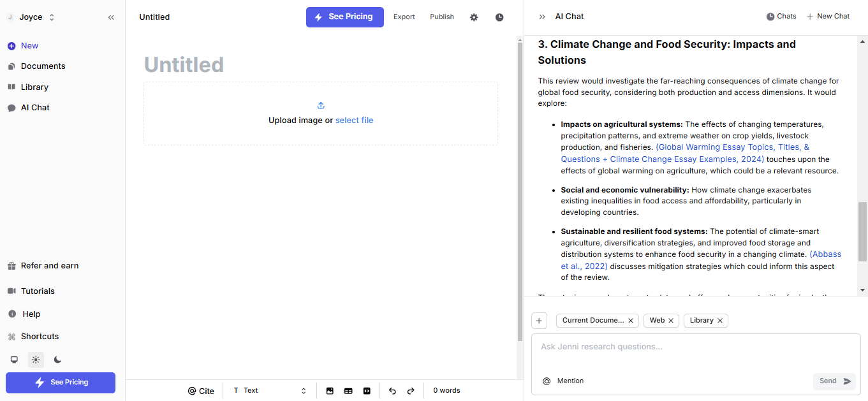The image size is (868, 401).
Task: Click the plus button to add context source
Action: (x=539, y=321)
